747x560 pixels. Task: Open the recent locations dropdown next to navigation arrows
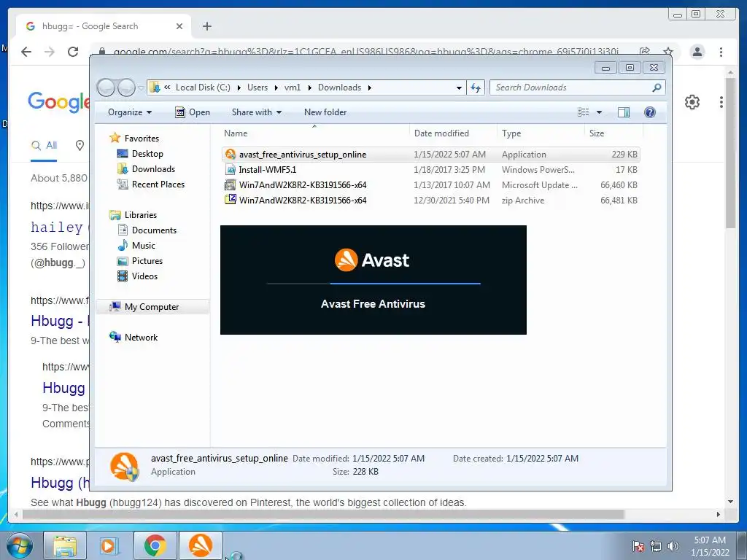(x=141, y=87)
